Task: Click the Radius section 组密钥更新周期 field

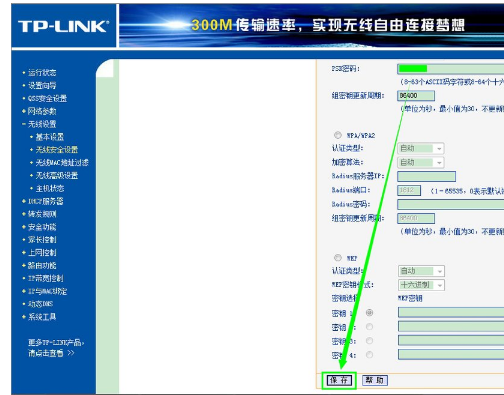Action: tap(416, 218)
